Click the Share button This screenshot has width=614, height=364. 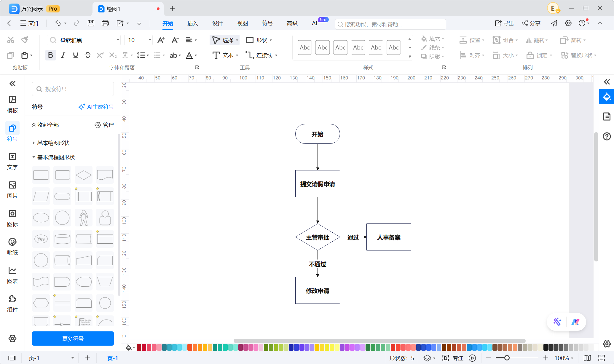(531, 23)
